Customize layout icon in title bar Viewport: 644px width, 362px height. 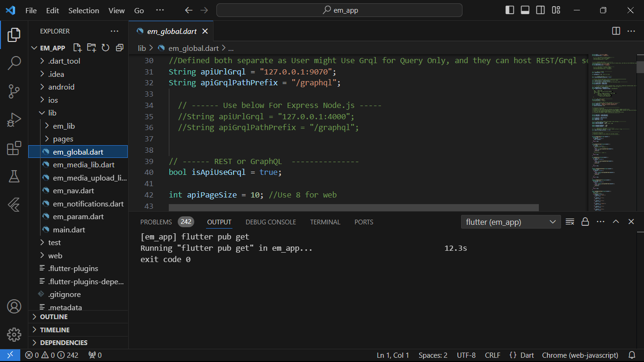tap(556, 10)
